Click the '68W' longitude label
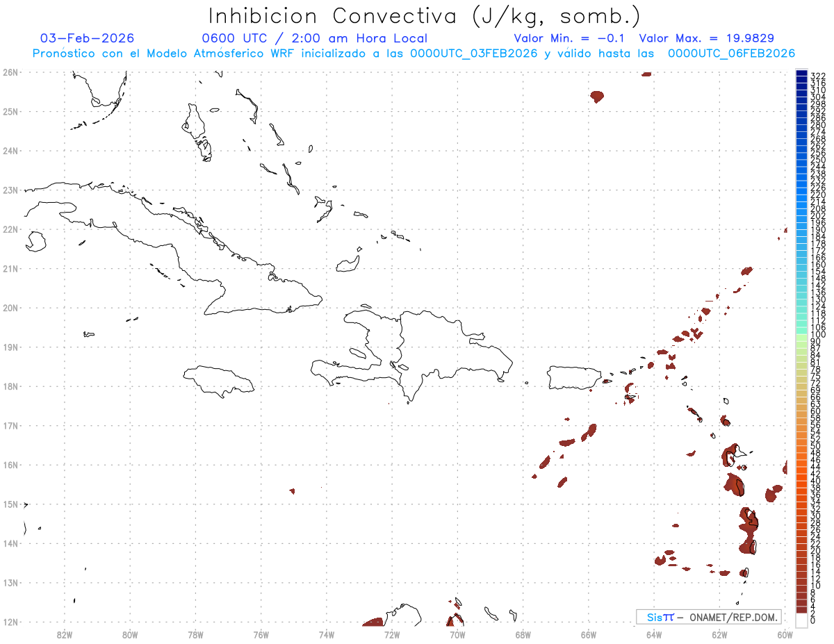This screenshot has width=834, height=644. point(523,634)
